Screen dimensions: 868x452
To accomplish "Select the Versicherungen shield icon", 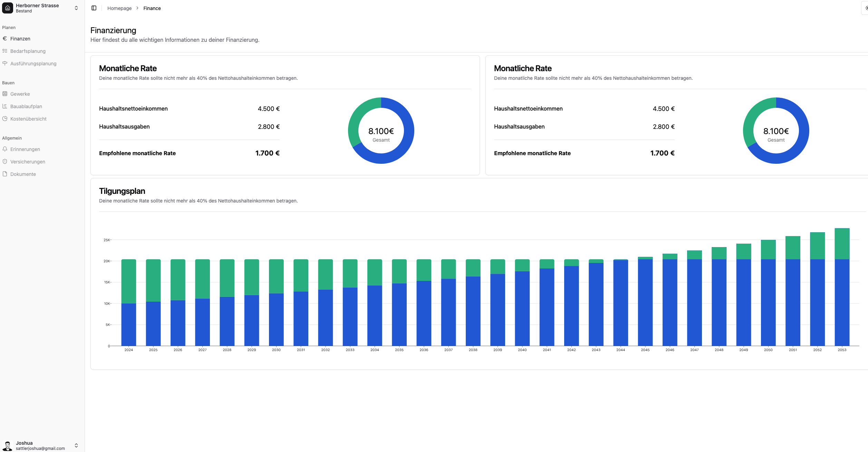I will [x=5, y=161].
